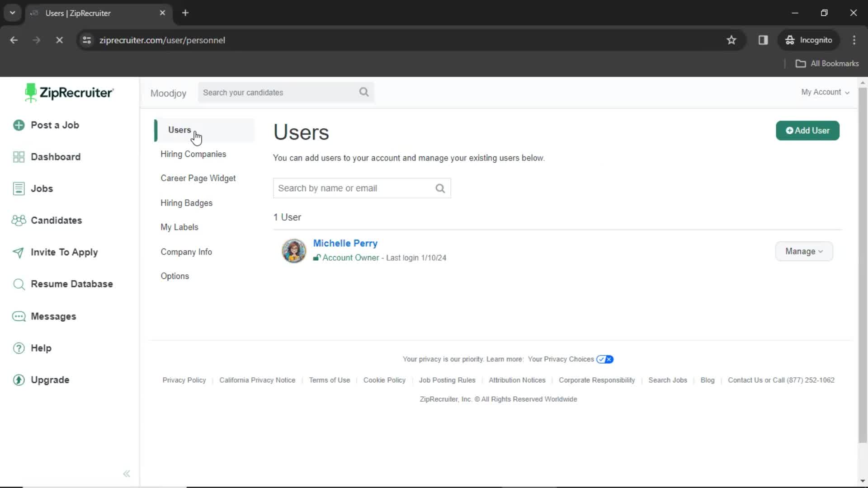Open the Terms of Use link
This screenshot has height=488, width=868.
[330, 380]
